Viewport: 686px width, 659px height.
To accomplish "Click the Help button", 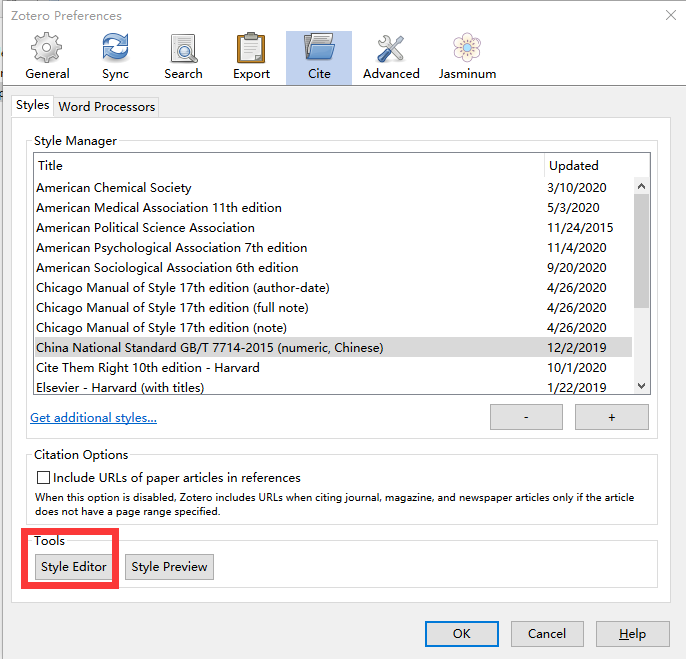I will [x=633, y=634].
